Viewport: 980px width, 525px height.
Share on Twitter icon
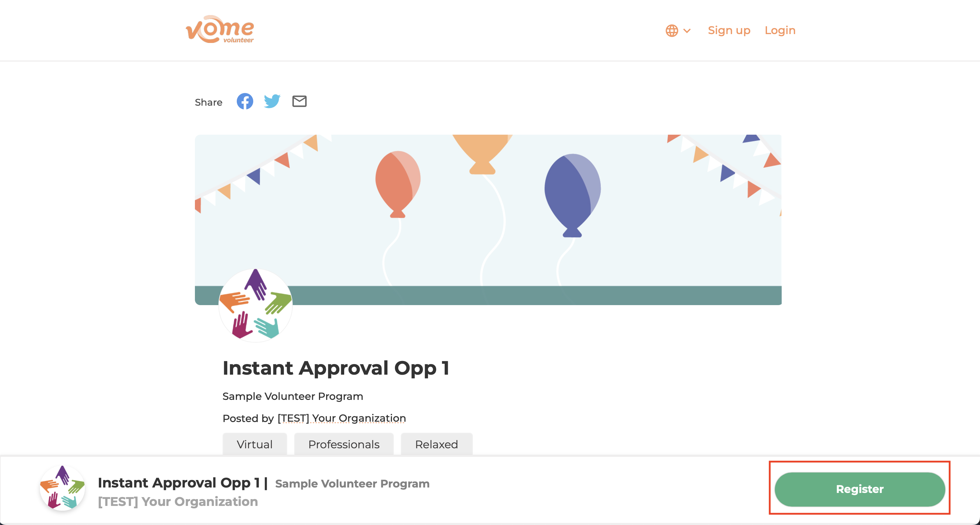click(272, 101)
